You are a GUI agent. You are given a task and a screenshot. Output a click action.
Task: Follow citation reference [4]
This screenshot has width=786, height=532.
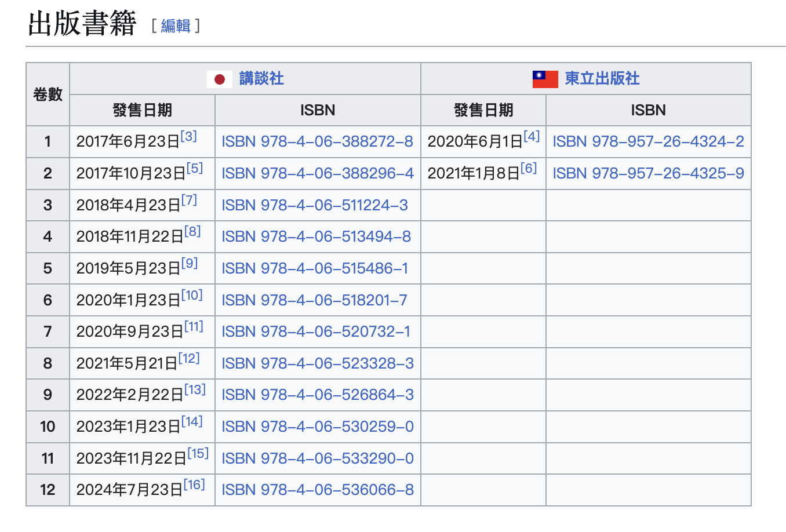pos(532,137)
